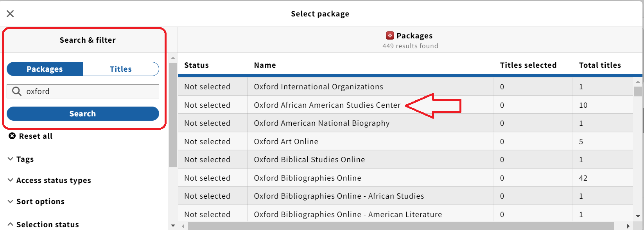Select Oxford Bibliographies Online package row

tap(405, 178)
